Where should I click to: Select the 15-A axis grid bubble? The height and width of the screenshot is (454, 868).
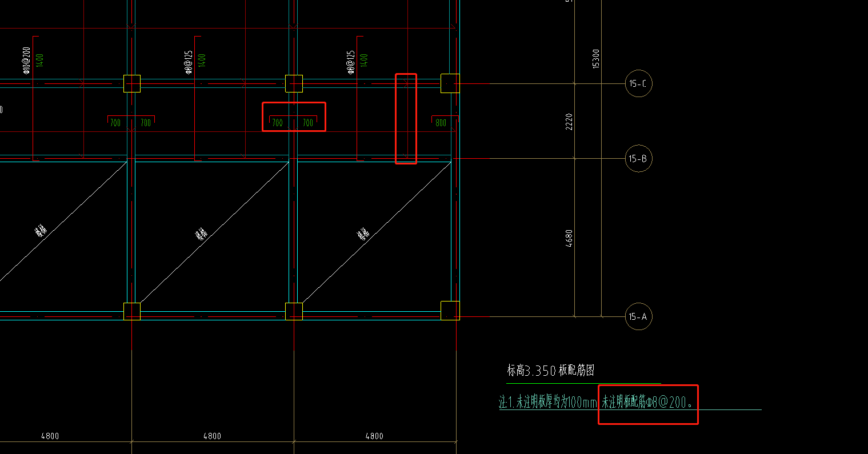(x=638, y=316)
